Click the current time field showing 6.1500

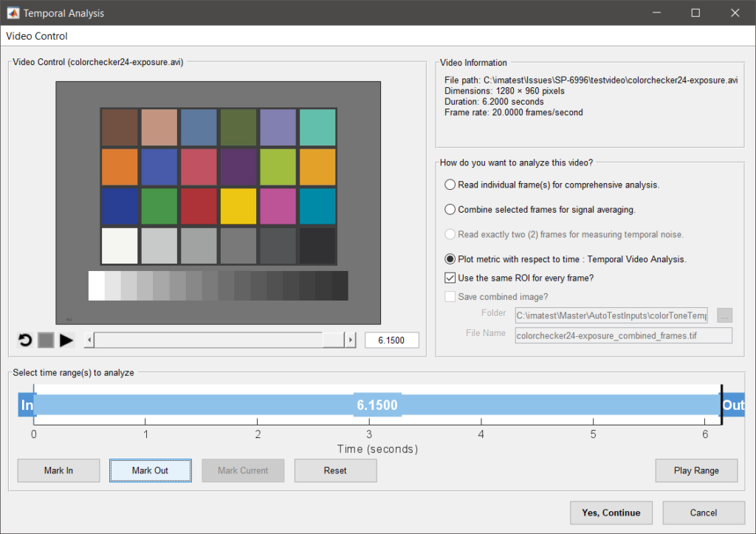[391, 340]
